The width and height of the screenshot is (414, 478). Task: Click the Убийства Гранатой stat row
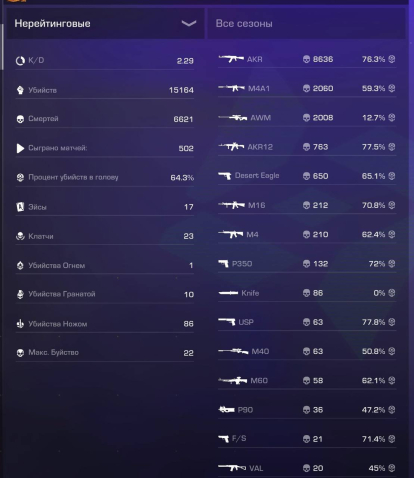coord(105,294)
